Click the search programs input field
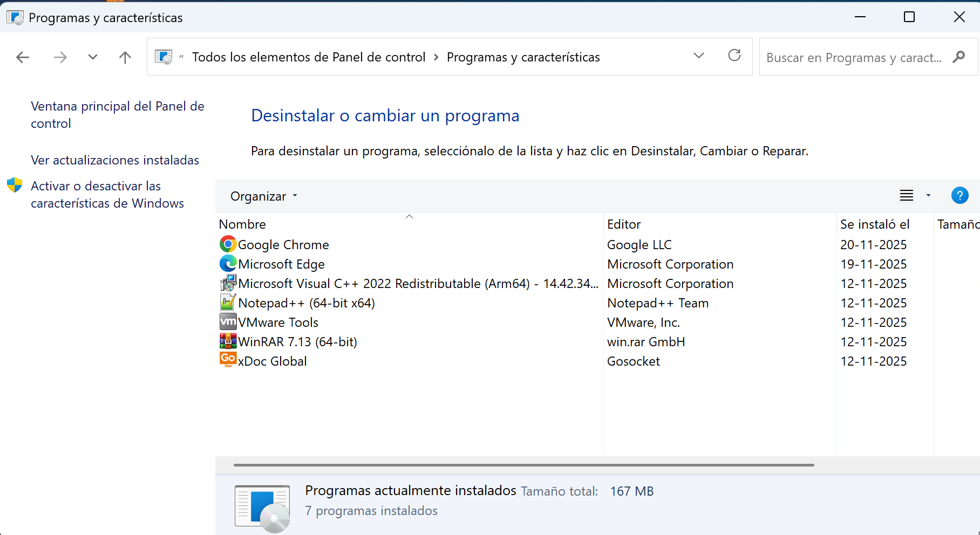The image size is (980, 535). click(x=854, y=57)
